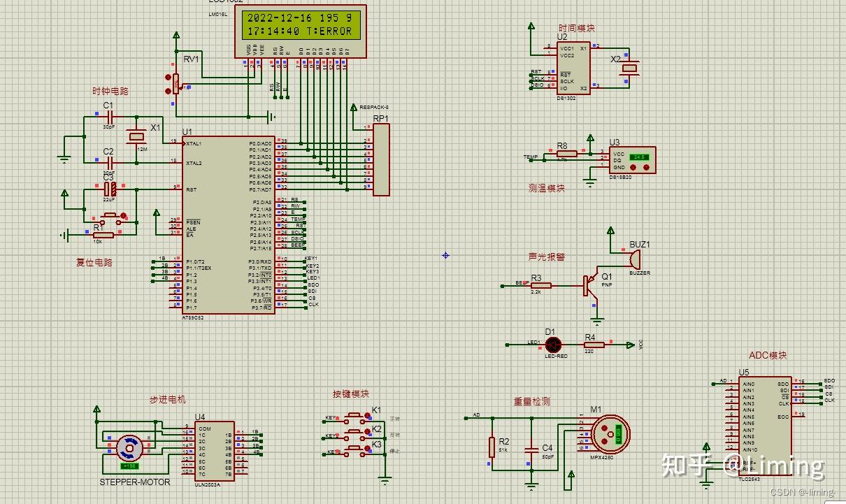This screenshot has height=504, width=846.
Task: Select the D1 red LED
Action: click(x=554, y=344)
